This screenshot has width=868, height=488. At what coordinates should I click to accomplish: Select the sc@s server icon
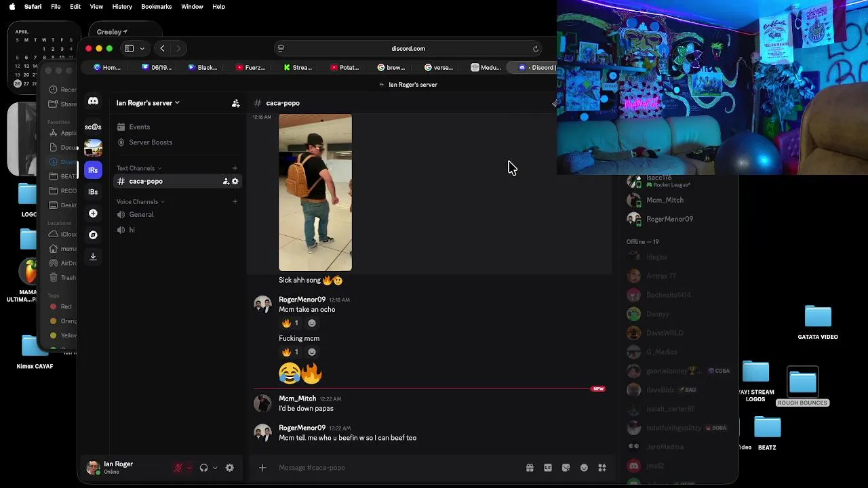click(x=93, y=127)
